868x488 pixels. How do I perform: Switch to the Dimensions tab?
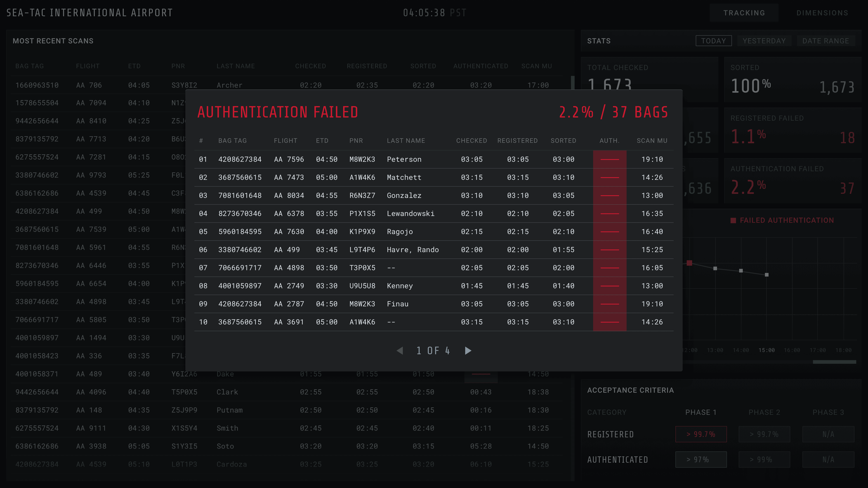tap(822, 13)
